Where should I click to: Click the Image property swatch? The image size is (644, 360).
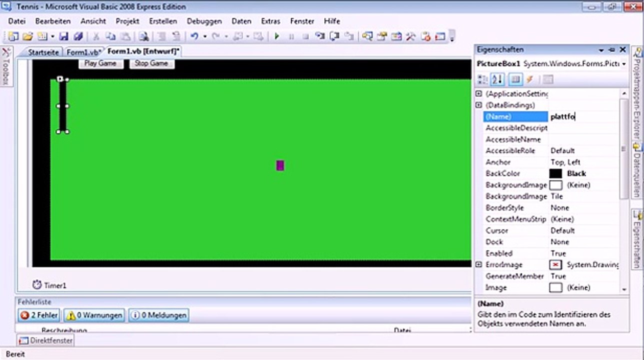(x=556, y=287)
